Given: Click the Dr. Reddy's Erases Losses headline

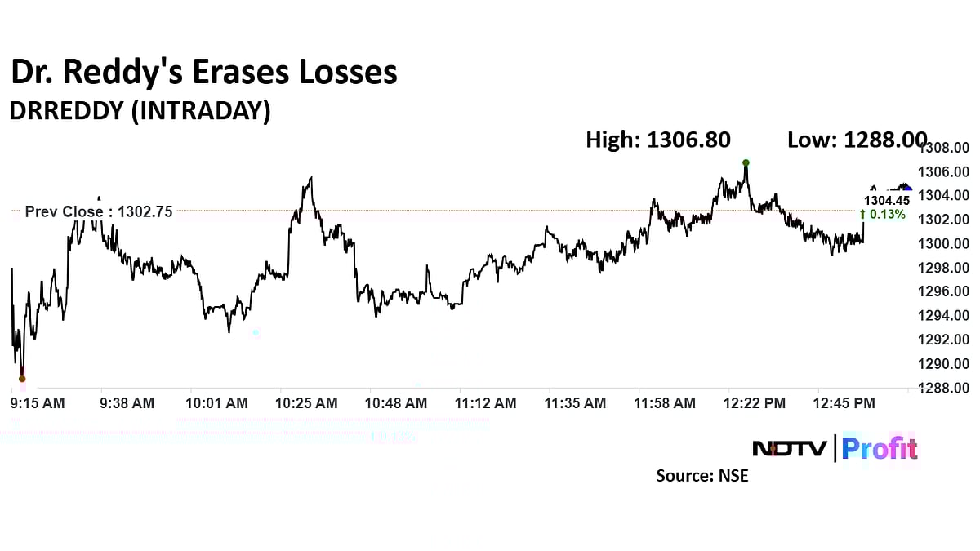Looking at the screenshot, I should tap(203, 73).
